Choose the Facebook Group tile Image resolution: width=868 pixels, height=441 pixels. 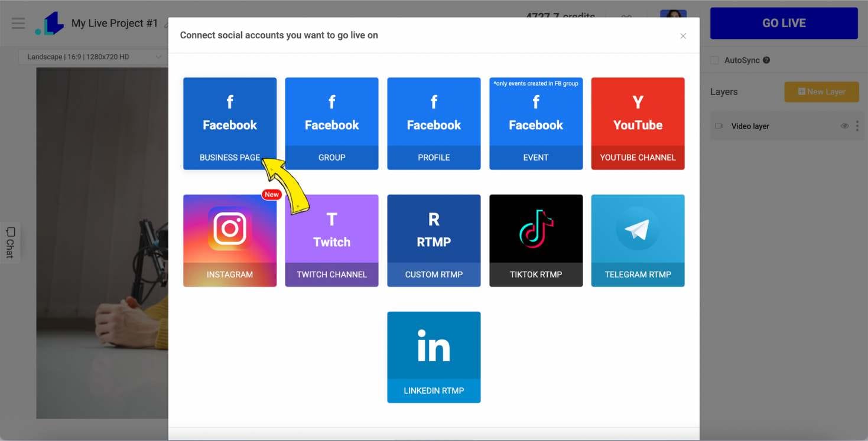click(331, 123)
